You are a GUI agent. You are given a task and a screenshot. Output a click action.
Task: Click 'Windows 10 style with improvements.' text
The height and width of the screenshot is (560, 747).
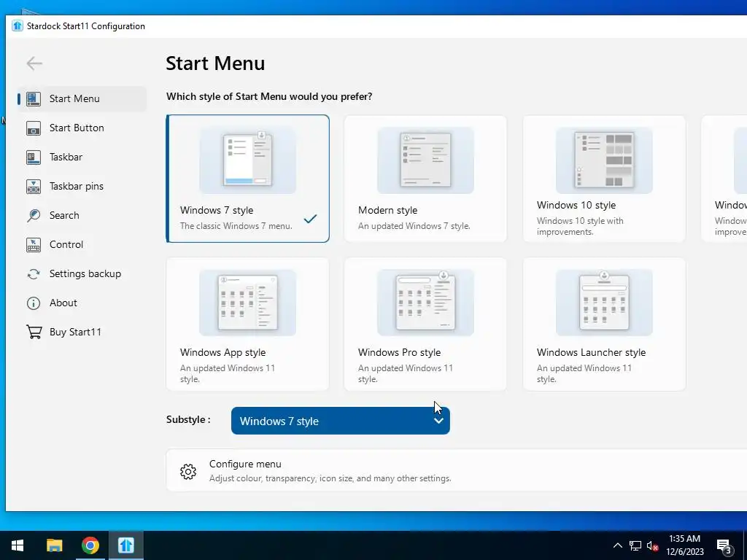(x=580, y=226)
